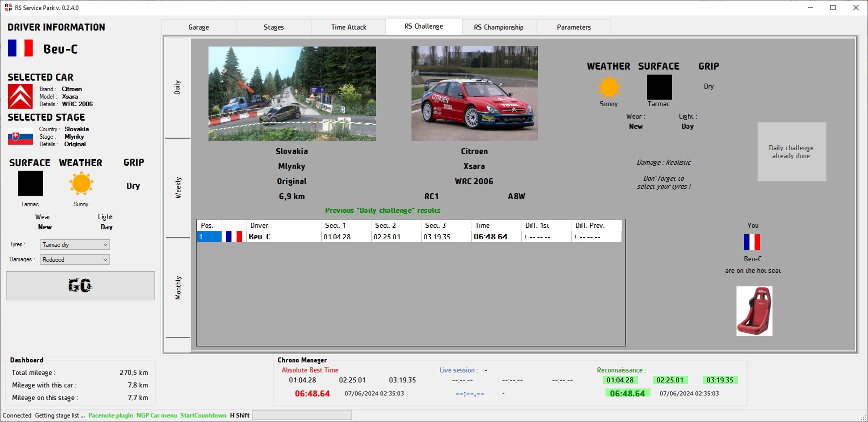Click the French flag in Driver Information
The image size is (868, 422).
[20, 48]
